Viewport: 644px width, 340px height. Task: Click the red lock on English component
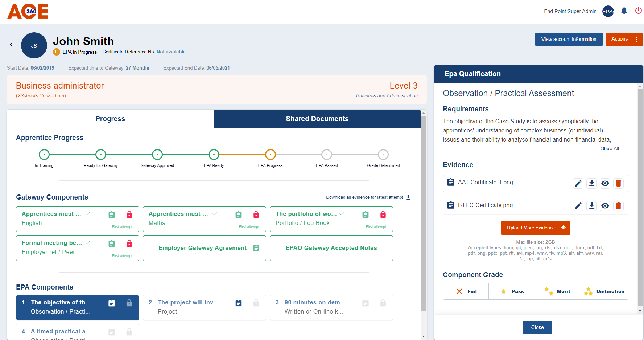129,214
